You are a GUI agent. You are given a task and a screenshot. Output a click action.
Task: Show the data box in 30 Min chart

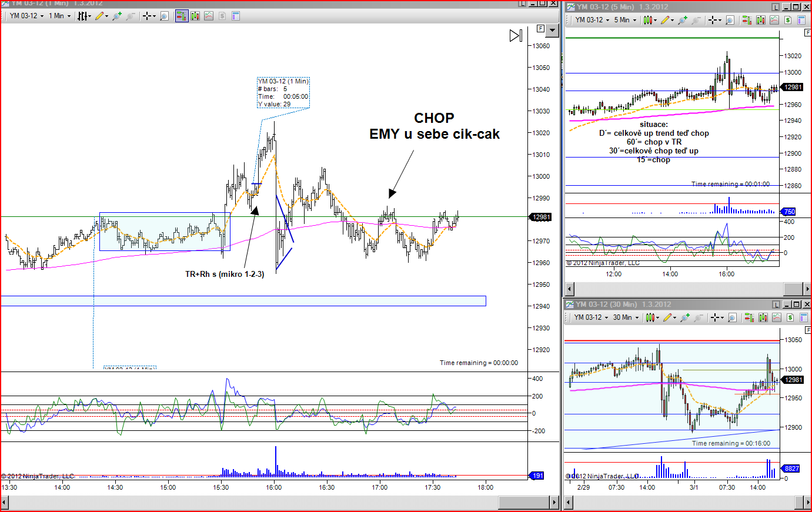pos(733,317)
